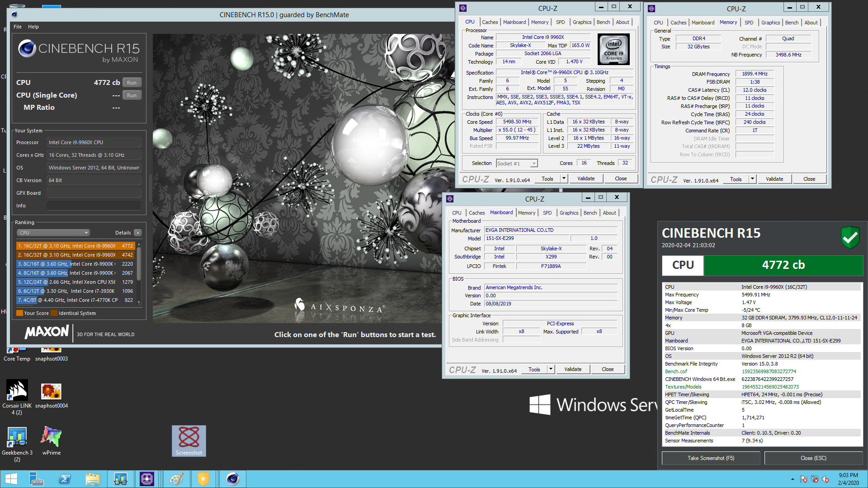This screenshot has width=868, height=488.
Task: Show hidden system tray icons
Action: click(792, 479)
